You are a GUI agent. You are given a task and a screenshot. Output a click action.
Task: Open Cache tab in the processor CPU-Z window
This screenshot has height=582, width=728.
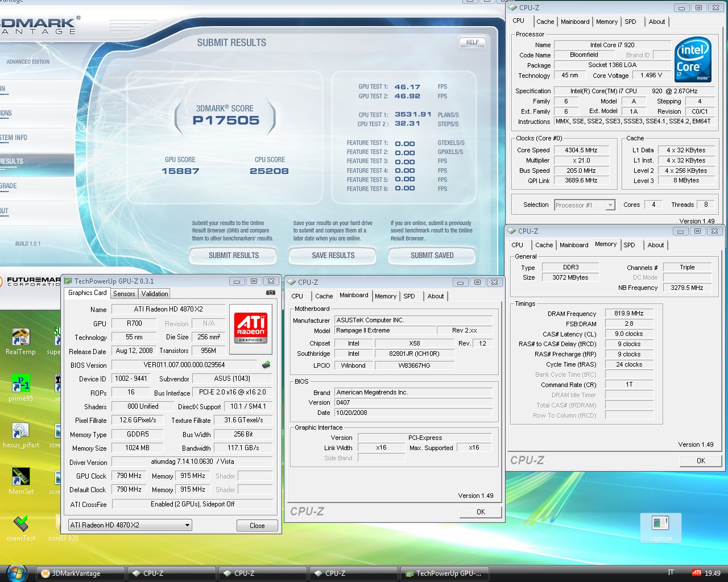click(545, 22)
